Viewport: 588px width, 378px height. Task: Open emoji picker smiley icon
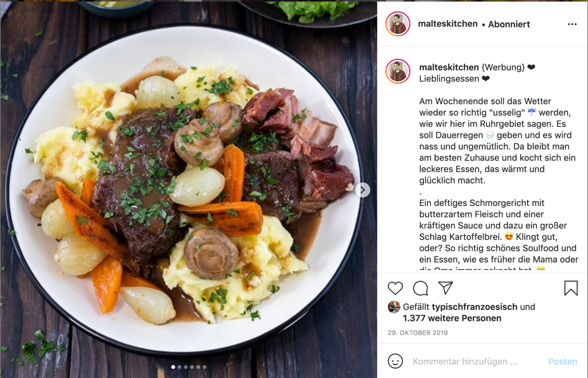395,361
